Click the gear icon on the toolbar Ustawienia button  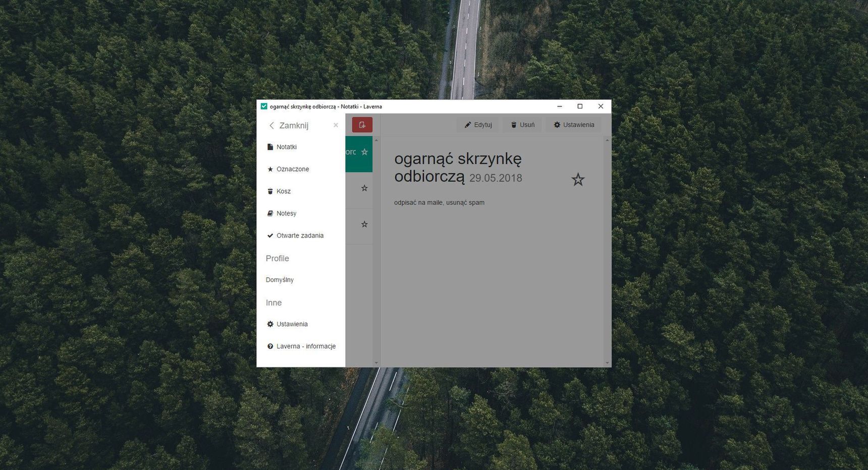tap(557, 125)
